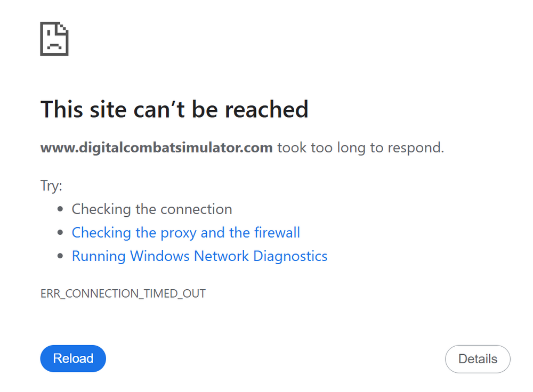Open the Details button
This screenshot has height=392, width=533.
tap(478, 359)
